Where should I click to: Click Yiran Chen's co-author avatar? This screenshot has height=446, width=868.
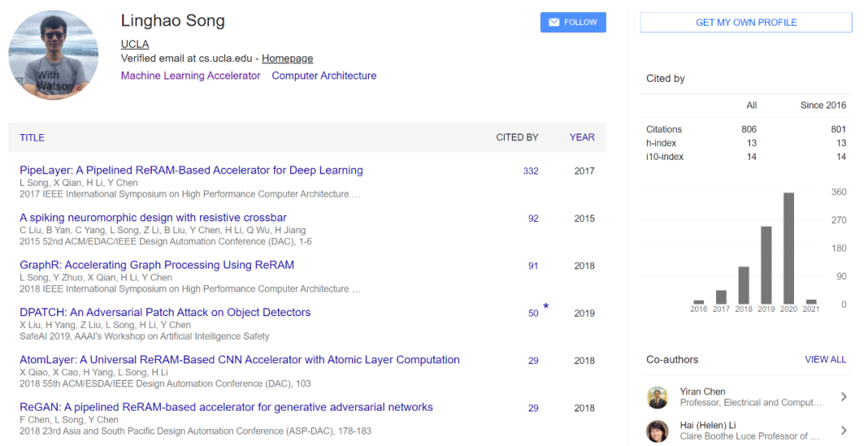click(x=659, y=397)
